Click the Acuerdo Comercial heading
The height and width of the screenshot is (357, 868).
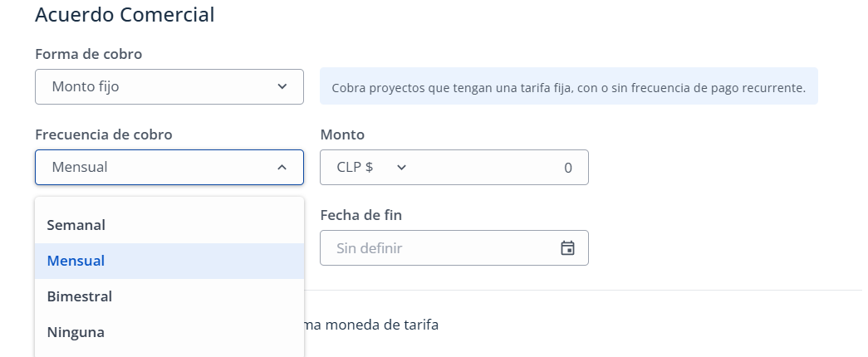click(125, 15)
